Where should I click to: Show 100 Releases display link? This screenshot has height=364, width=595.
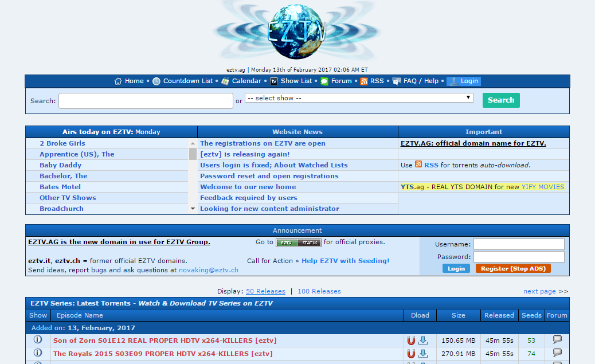pos(319,291)
